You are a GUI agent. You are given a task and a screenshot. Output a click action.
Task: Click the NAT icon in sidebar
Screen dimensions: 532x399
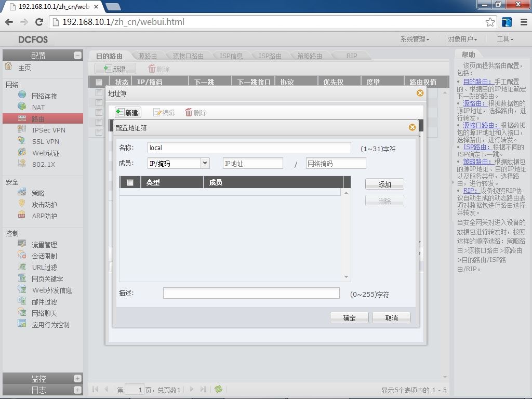tap(22, 106)
